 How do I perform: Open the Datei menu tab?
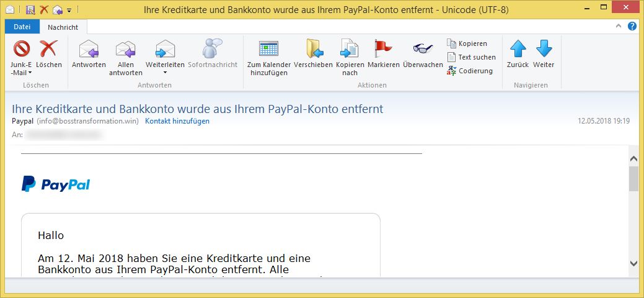click(x=22, y=27)
